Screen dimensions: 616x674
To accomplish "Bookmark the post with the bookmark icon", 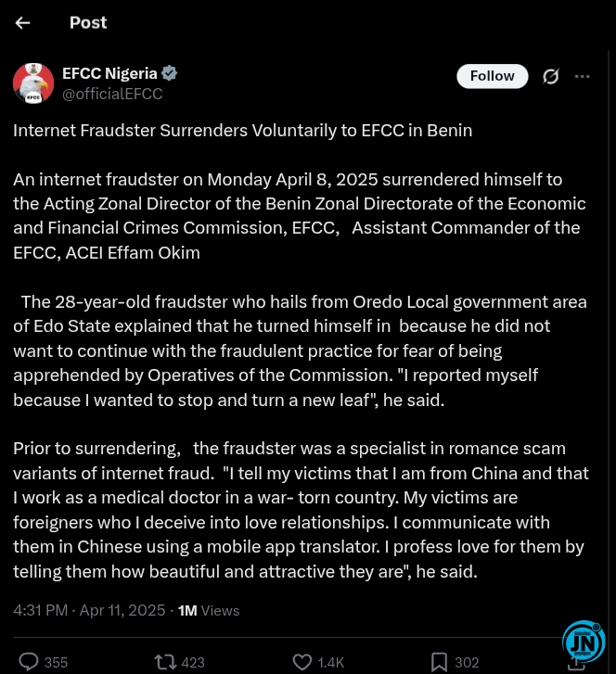I will pos(439,662).
